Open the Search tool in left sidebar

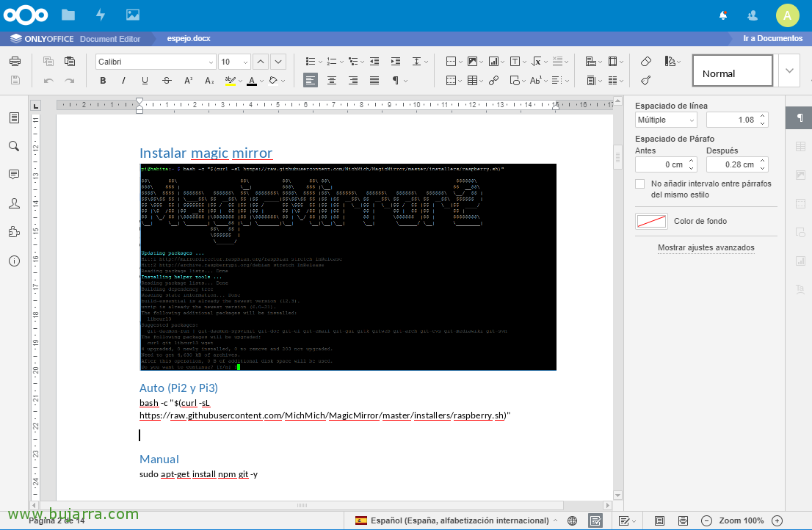pyautogui.click(x=14, y=147)
